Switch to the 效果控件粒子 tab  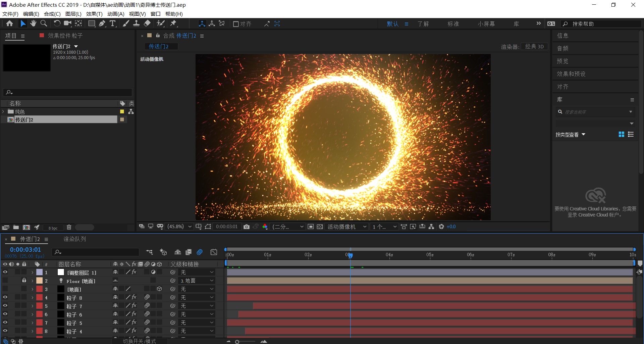pos(65,36)
